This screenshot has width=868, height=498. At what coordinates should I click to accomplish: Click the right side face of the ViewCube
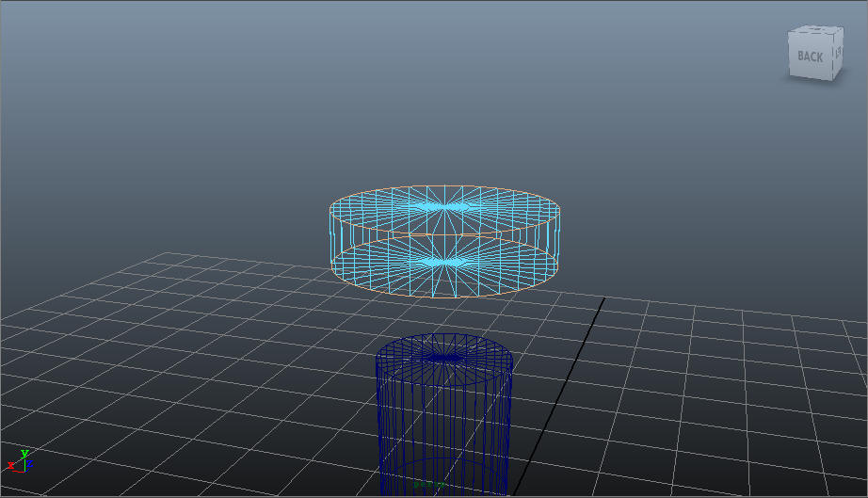[x=838, y=53]
